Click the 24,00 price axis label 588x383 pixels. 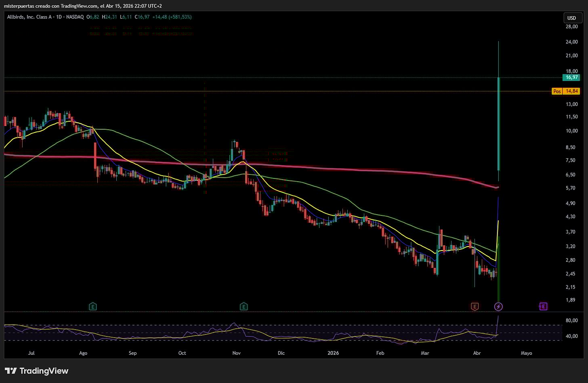(571, 42)
